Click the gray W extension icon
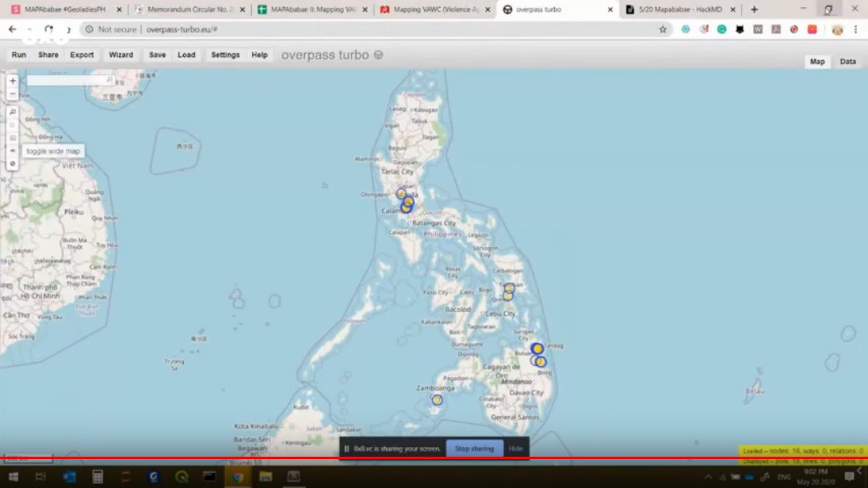The image size is (868, 488). coord(758,30)
